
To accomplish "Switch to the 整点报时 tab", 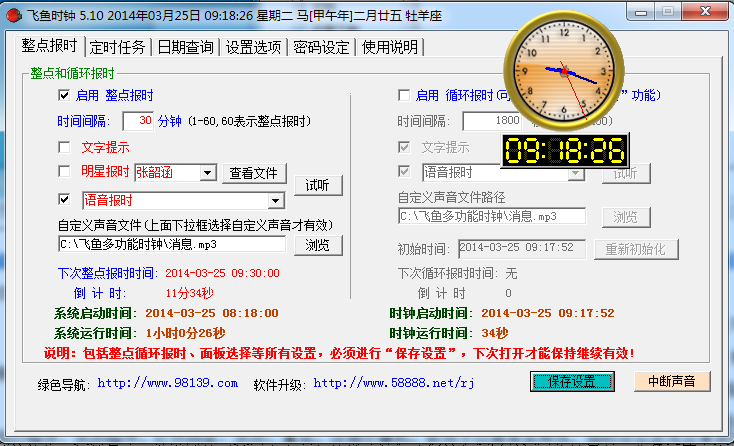I will tap(49, 46).
